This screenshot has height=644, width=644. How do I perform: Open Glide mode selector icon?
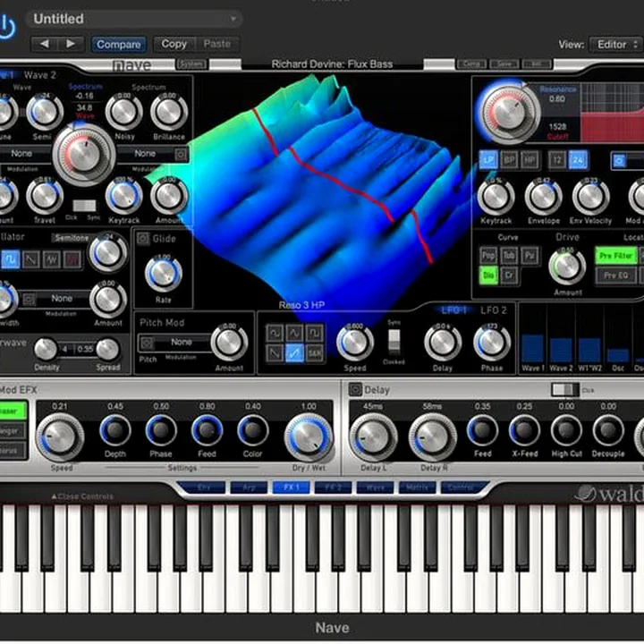point(143,239)
